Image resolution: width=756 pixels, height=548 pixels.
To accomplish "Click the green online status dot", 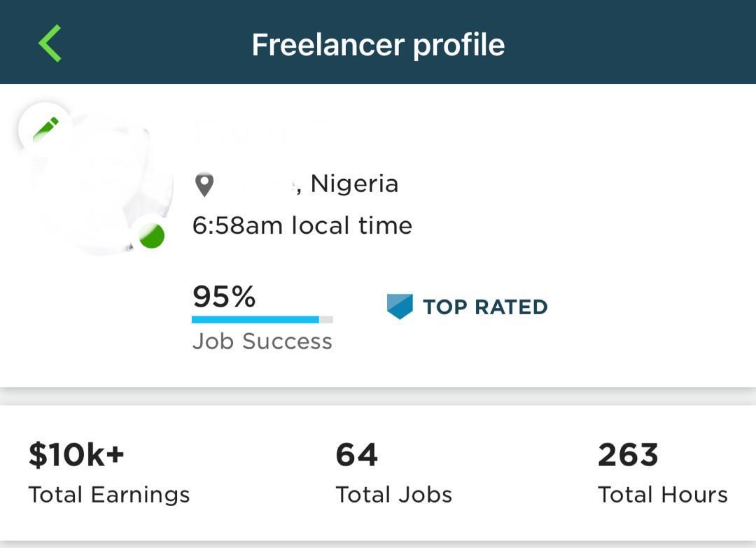I will click(x=151, y=236).
